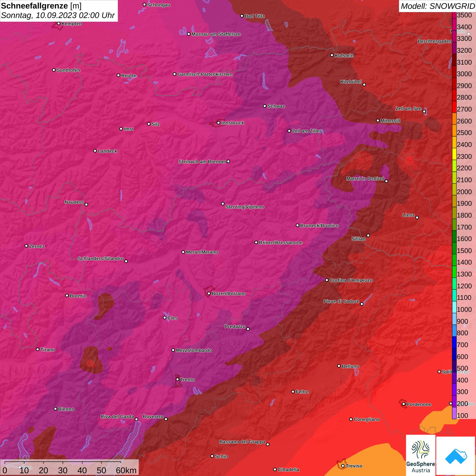Click the 2700 red legend swatch
476x476 pixels.
pos(454,107)
